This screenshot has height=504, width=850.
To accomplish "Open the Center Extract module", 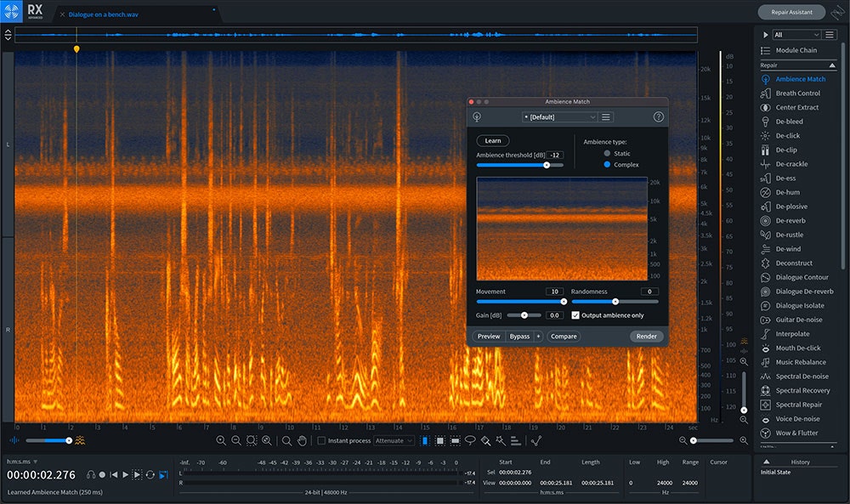I will pyautogui.click(x=797, y=107).
